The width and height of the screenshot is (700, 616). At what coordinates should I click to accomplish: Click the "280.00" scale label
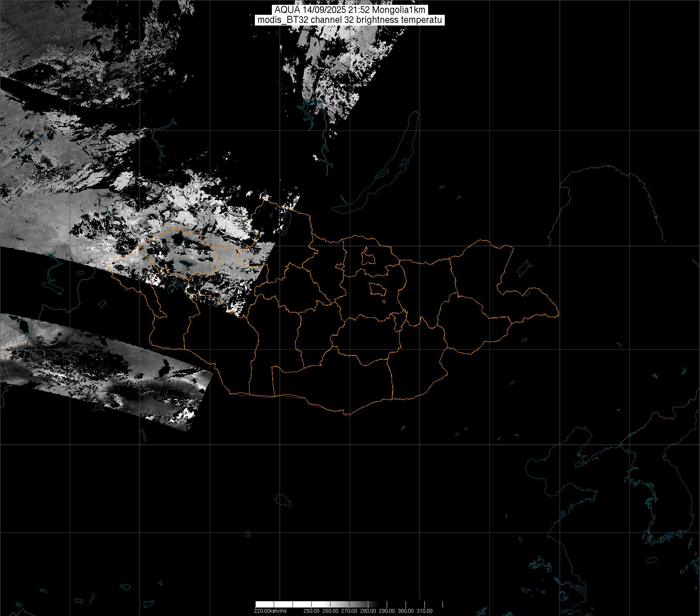tap(368, 611)
